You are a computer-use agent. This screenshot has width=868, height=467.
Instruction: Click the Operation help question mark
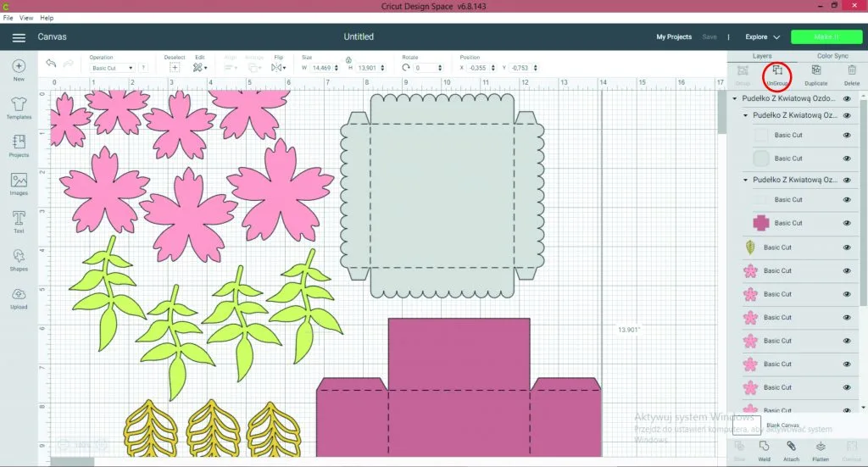tap(143, 68)
